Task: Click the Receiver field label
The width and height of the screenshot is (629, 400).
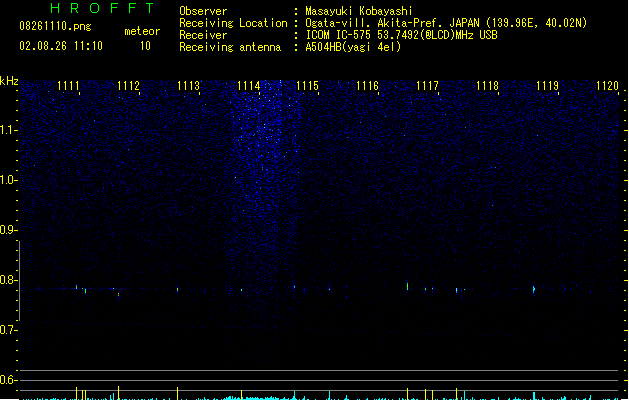Action: 203,35
